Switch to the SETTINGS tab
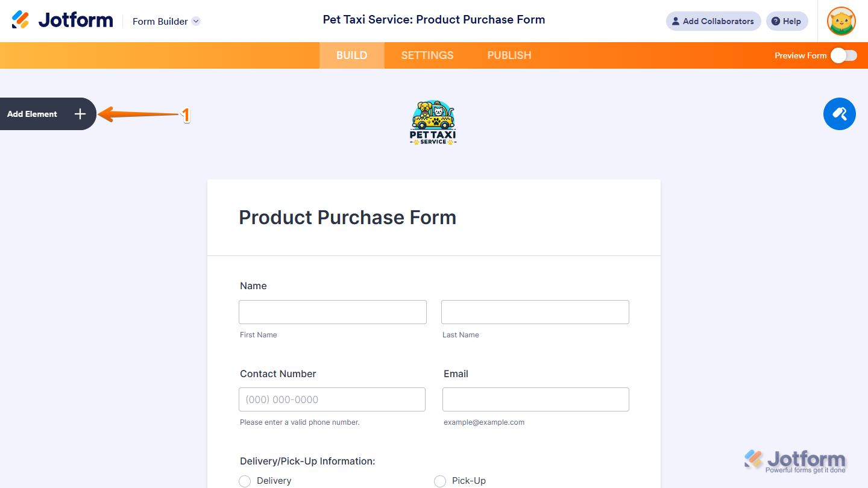The height and width of the screenshot is (488, 868). 427,55
